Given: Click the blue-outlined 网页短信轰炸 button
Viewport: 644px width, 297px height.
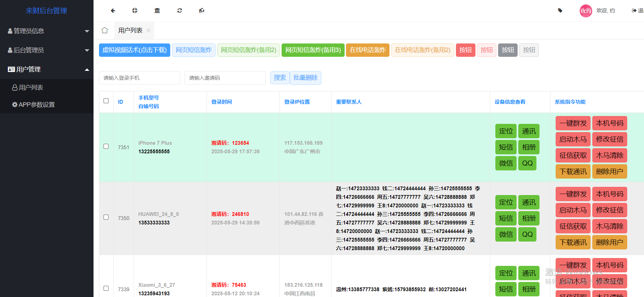Looking at the screenshot, I should click(194, 50).
